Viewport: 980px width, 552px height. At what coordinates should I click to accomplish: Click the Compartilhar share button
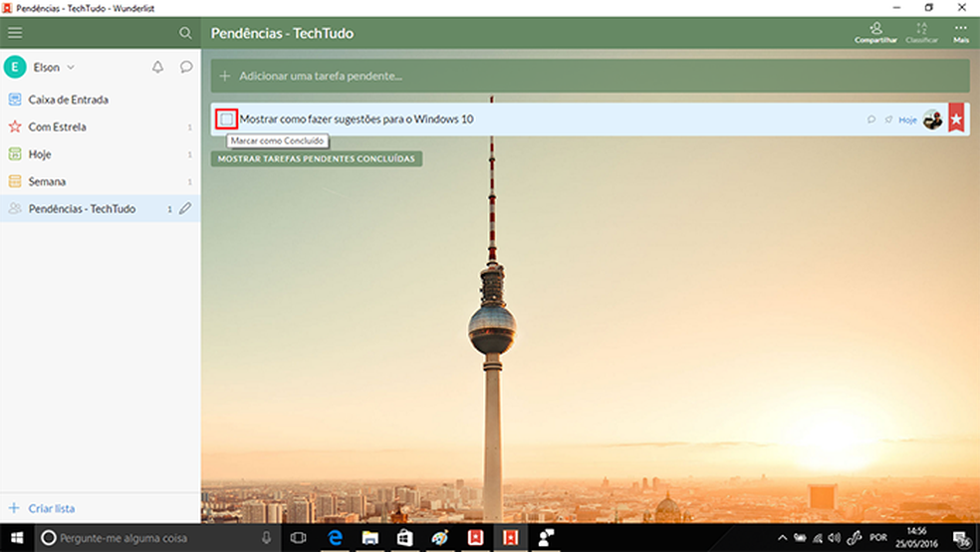[875, 33]
